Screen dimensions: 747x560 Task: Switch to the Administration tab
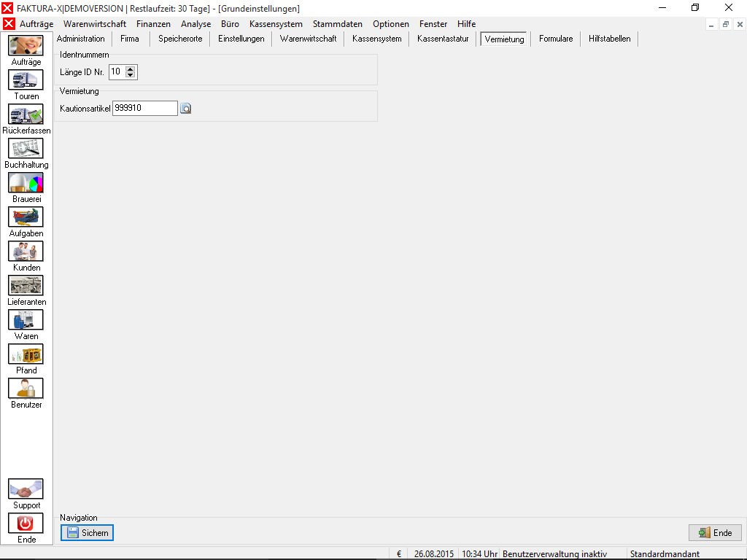pos(80,39)
